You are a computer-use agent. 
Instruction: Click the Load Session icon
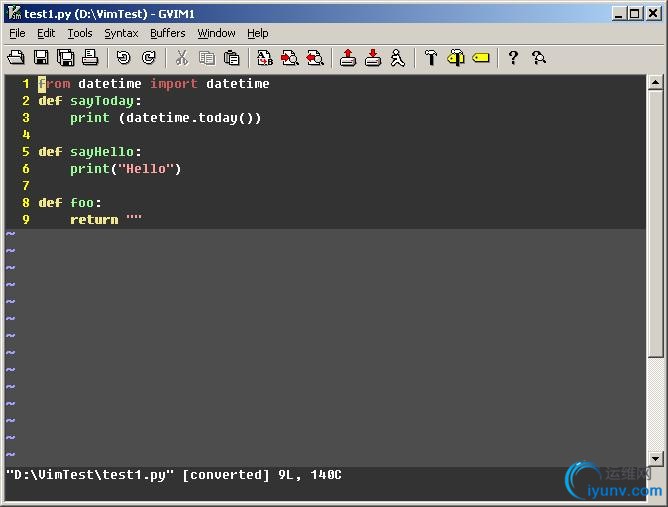(348, 58)
